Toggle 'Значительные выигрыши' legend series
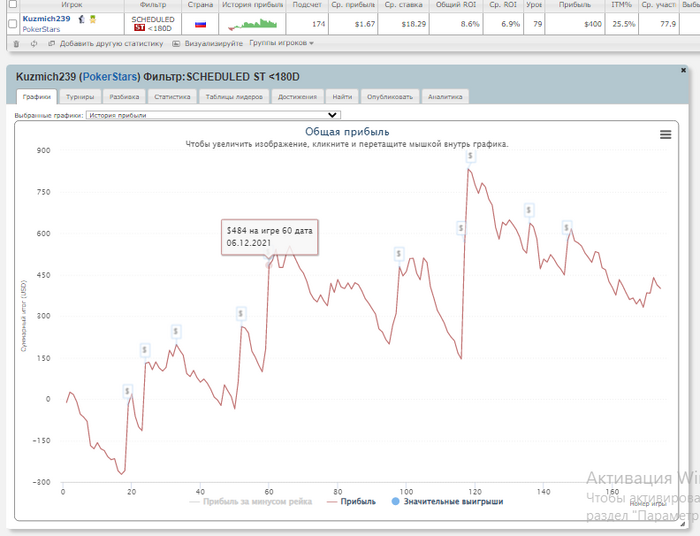This screenshot has height=536, width=700. click(447, 502)
